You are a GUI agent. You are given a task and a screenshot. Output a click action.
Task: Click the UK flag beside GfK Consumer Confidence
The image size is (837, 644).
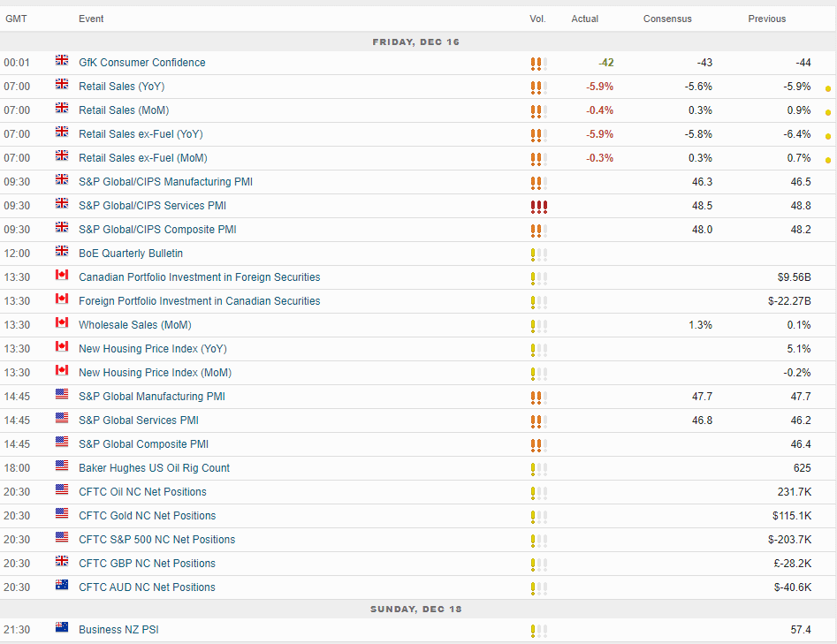click(x=61, y=60)
